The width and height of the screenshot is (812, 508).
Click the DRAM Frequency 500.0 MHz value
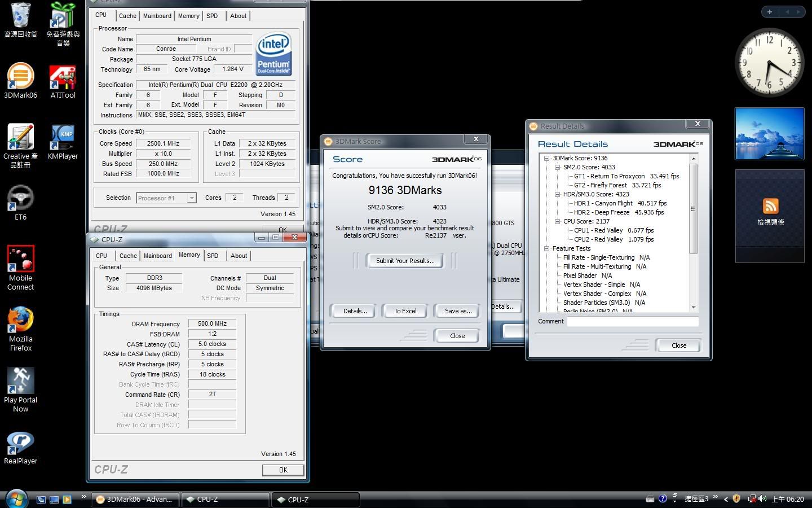tap(212, 324)
